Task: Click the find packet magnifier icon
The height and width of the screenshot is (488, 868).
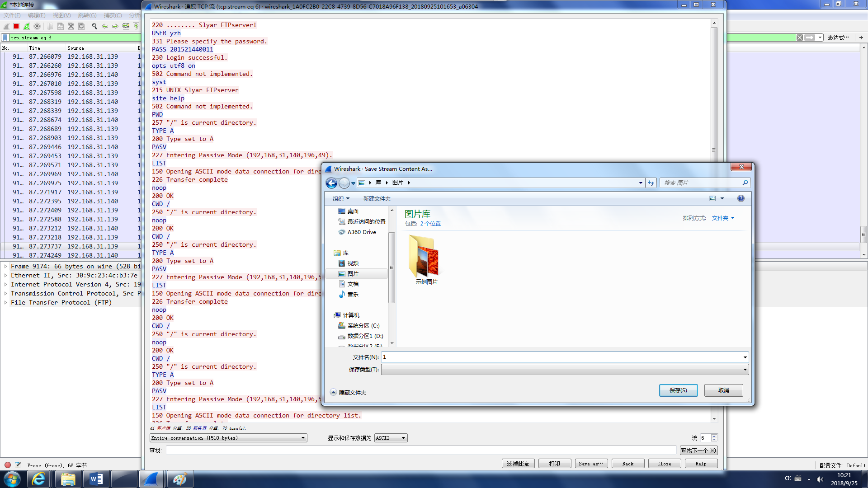Action: 94,26
